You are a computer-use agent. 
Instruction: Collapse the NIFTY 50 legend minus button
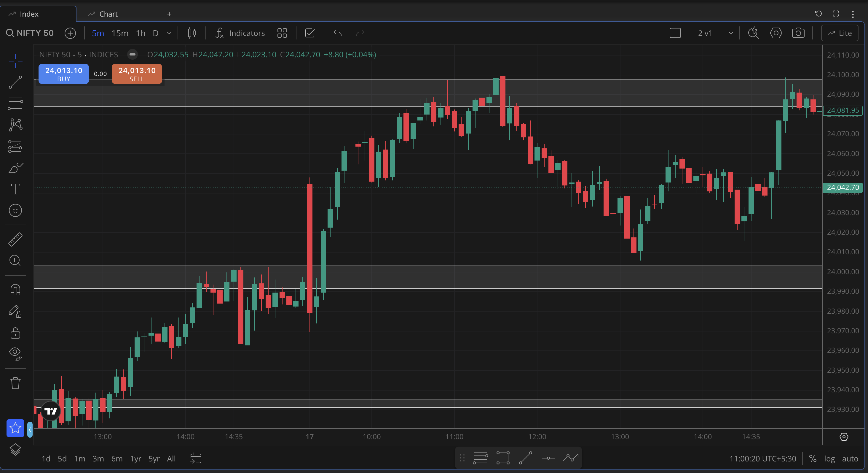point(133,54)
